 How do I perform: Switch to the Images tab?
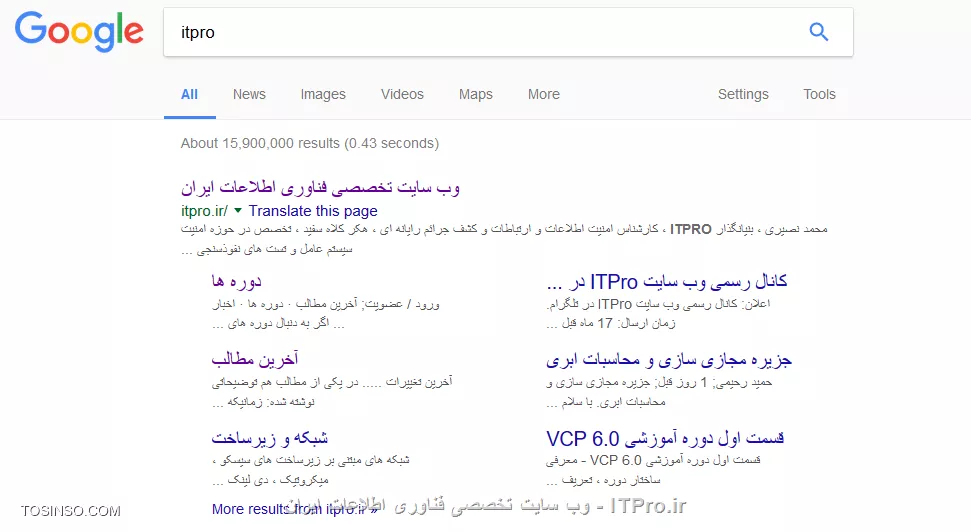tap(323, 94)
